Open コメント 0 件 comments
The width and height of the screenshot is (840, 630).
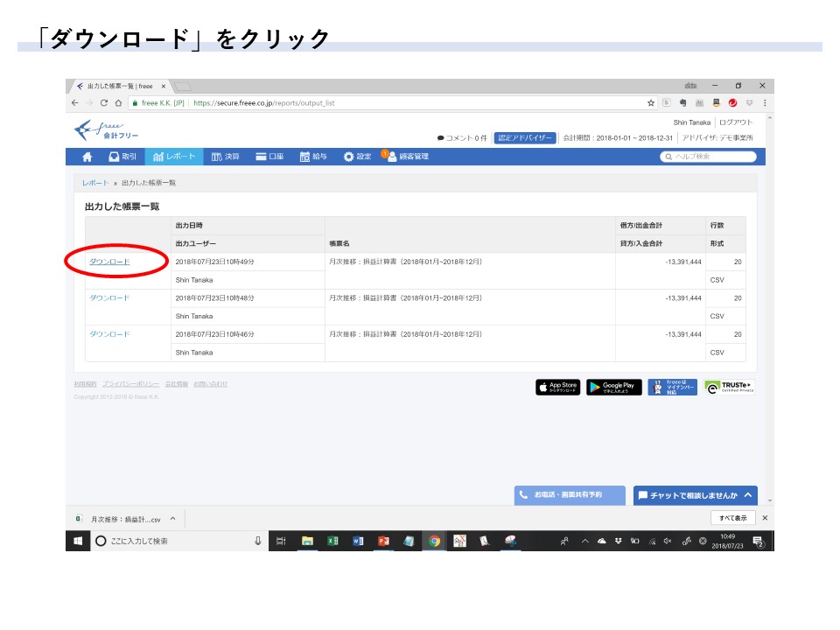[462, 137]
